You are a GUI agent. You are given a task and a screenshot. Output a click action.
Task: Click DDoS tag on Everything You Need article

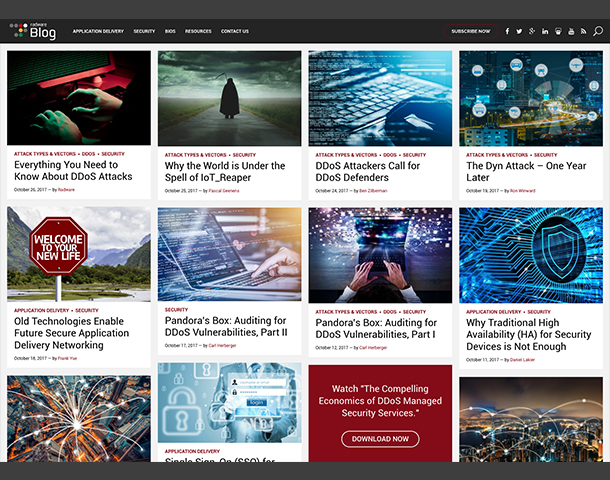click(x=88, y=154)
